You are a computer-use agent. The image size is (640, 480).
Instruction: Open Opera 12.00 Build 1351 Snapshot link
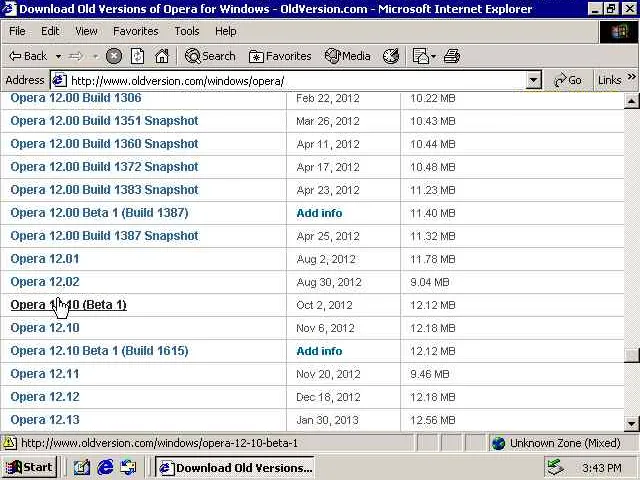(104, 121)
